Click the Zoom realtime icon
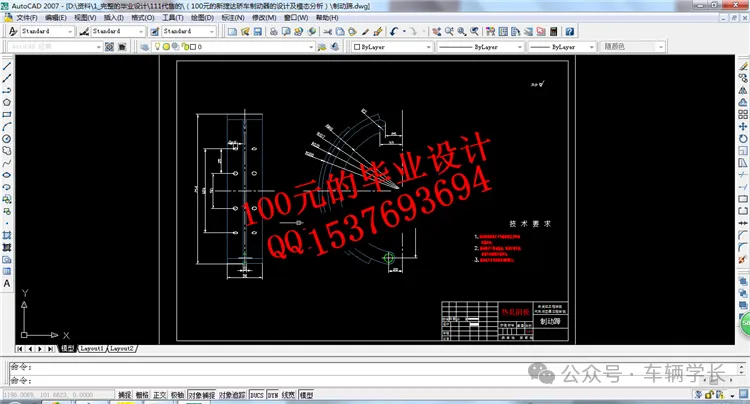Viewport: 750px width, 404px height. click(x=449, y=32)
